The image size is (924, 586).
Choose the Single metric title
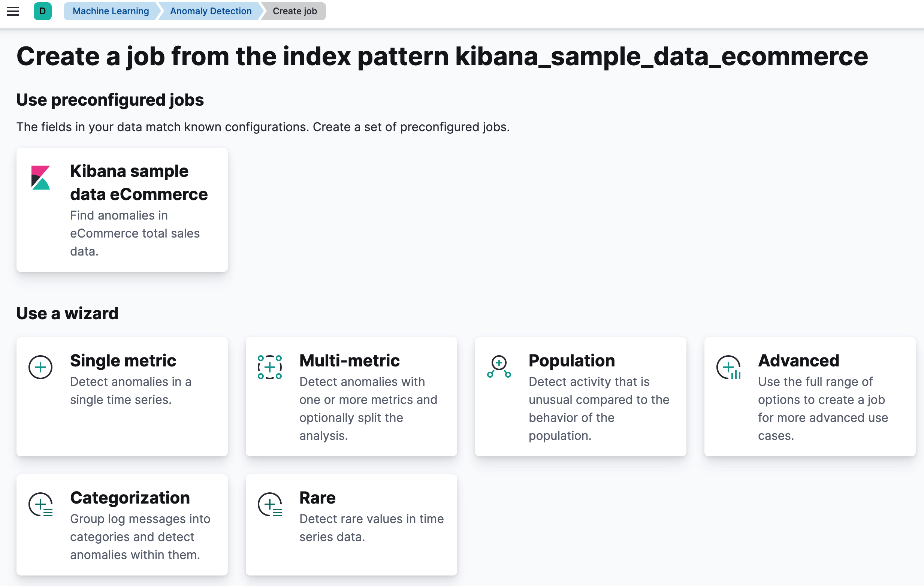(123, 360)
